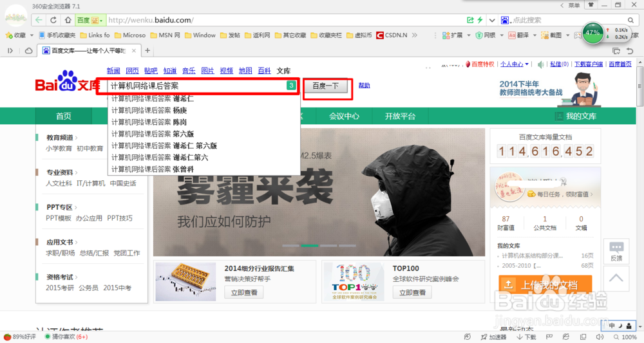Image resolution: width=644 pixels, height=343 pixels.
Task: Select the 会议中心 navigation tab
Action: pos(344,116)
